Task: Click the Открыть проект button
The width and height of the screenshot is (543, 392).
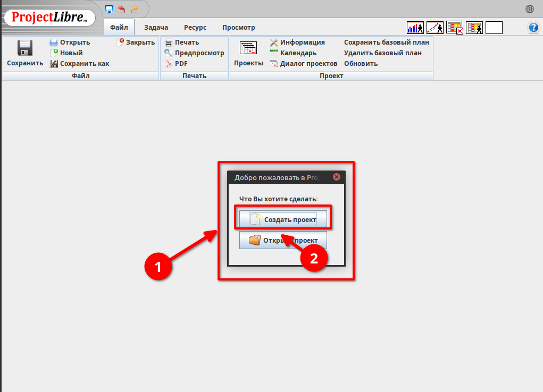Action: [x=283, y=240]
